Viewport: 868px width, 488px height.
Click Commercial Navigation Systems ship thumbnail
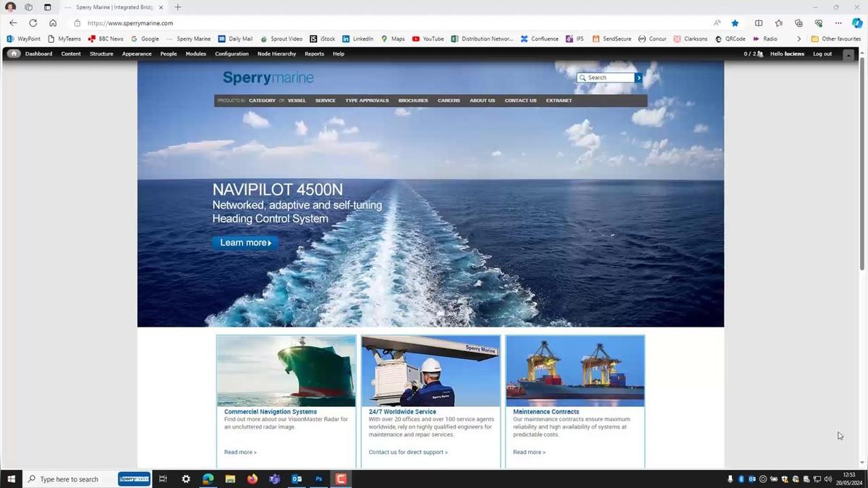pyautogui.click(x=286, y=371)
